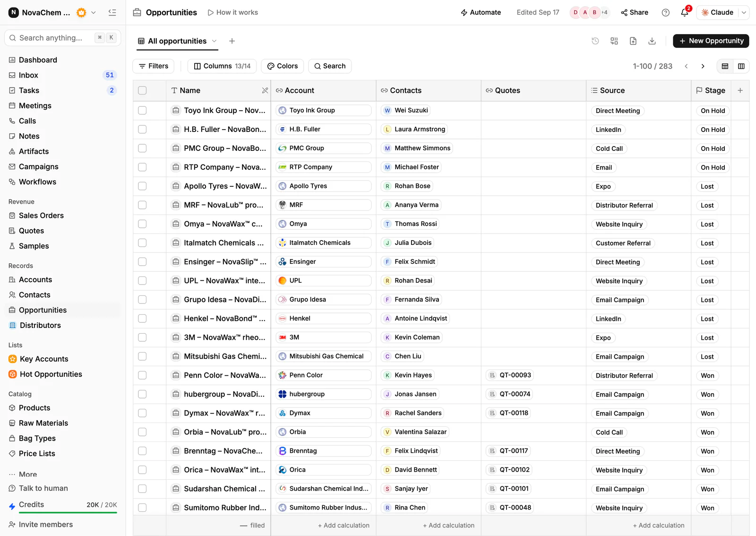Add a new column with plus icon
The height and width of the screenshot is (536, 756).
(x=740, y=90)
